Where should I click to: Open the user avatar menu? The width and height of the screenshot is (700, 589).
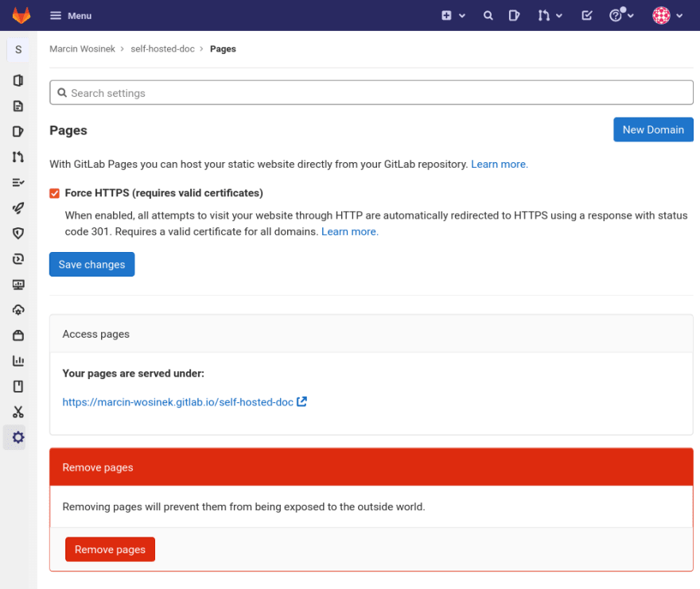667,16
